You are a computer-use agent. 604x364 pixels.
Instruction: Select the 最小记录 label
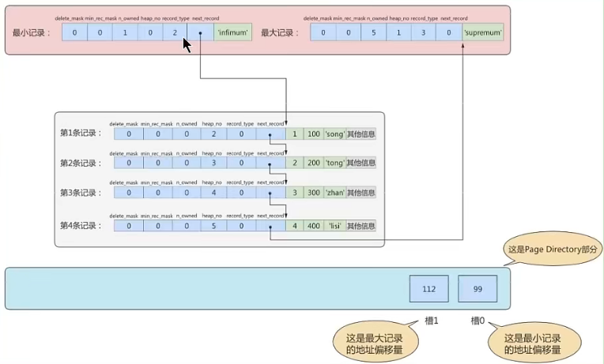32,32
